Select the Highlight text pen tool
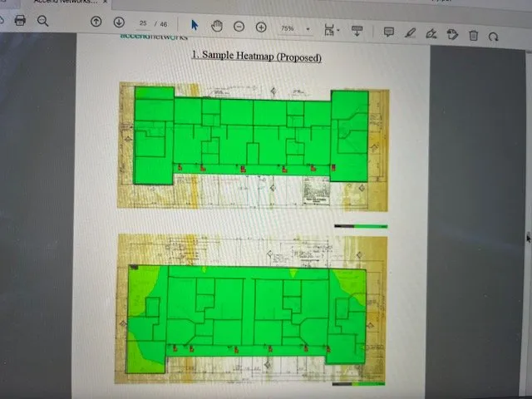532x399 pixels. point(410,33)
